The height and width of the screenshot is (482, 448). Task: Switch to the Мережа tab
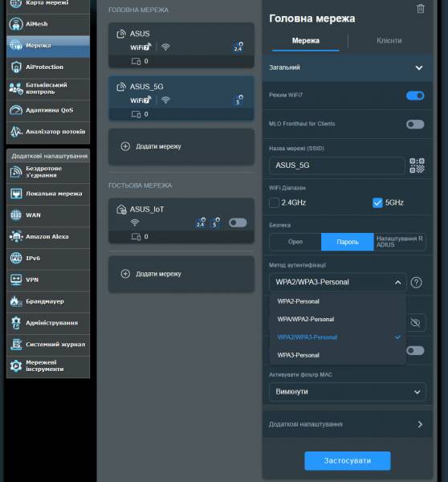click(306, 41)
